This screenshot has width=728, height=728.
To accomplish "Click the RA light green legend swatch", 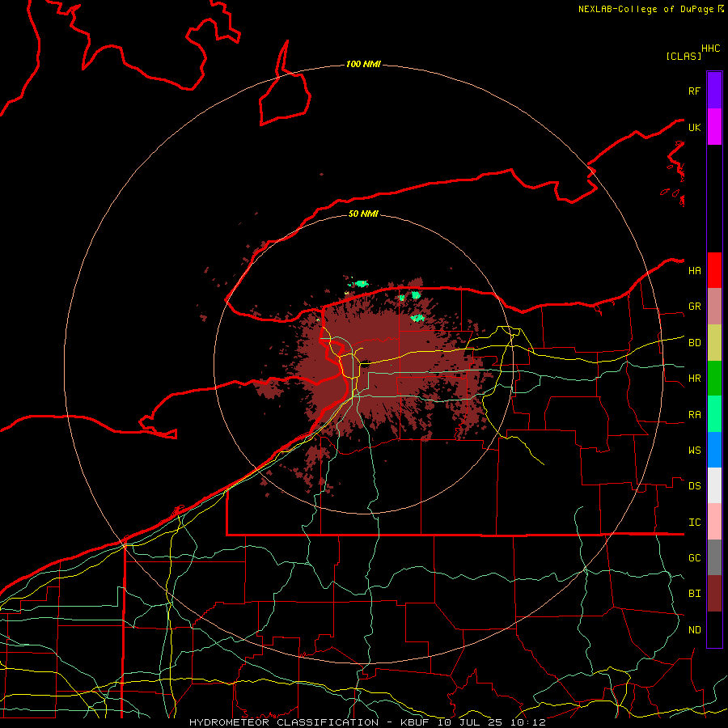I will click(714, 414).
